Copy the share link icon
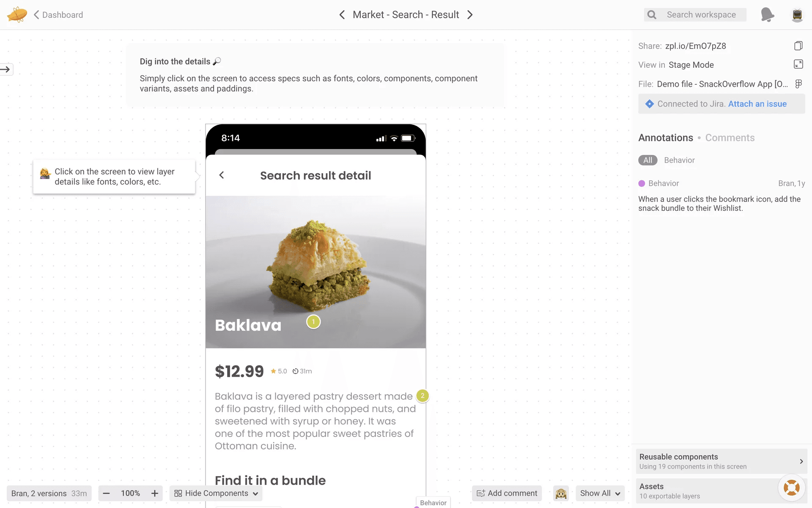812x508 pixels. click(x=798, y=46)
